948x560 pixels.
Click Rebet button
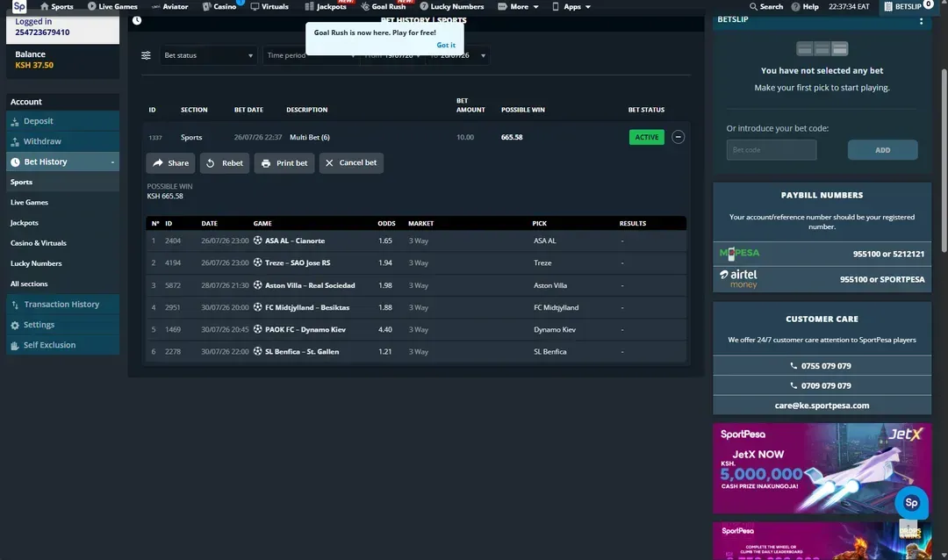pyautogui.click(x=225, y=162)
